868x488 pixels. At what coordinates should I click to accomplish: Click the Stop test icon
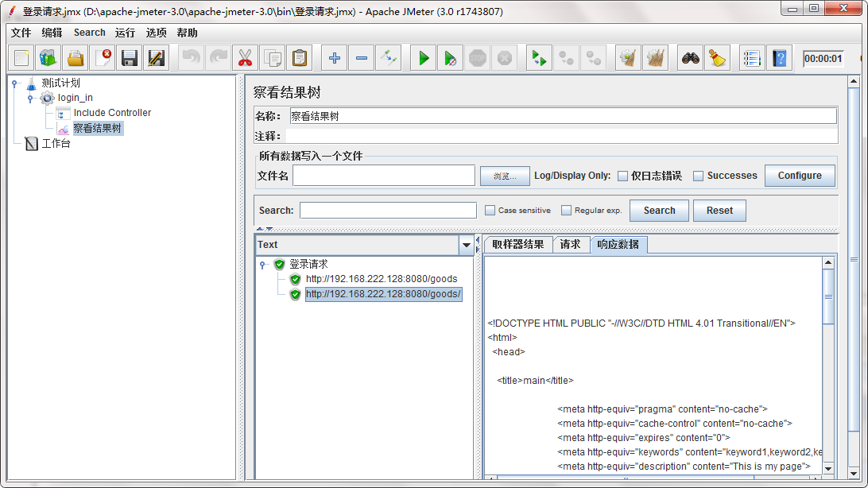click(x=477, y=57)
